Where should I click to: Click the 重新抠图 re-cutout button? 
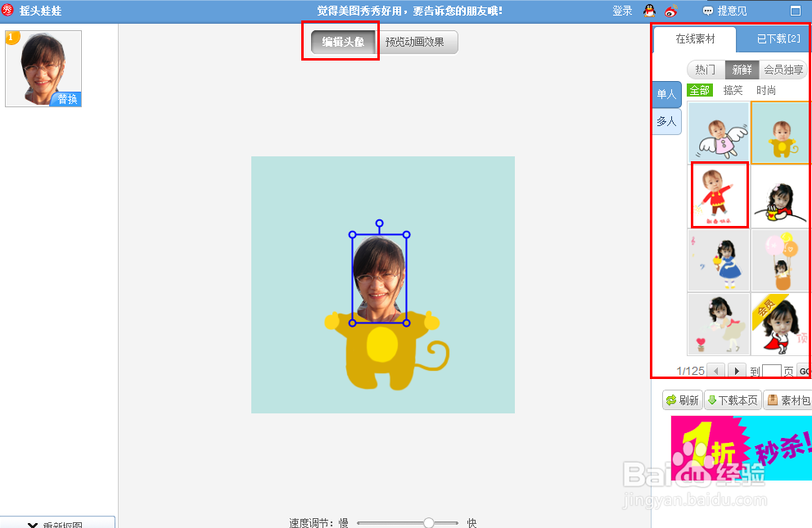coord(57,523)
